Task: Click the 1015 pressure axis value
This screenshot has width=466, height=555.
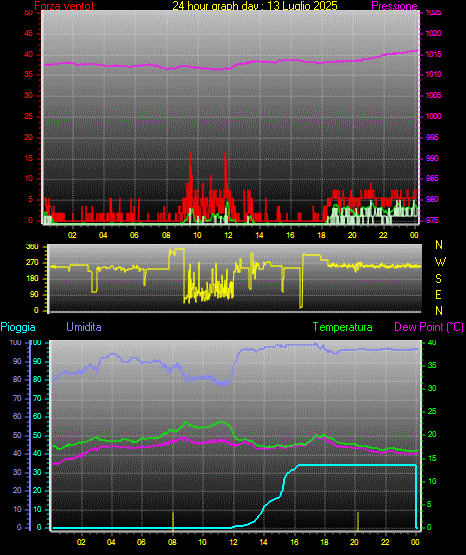Action: tap(433, 54)
